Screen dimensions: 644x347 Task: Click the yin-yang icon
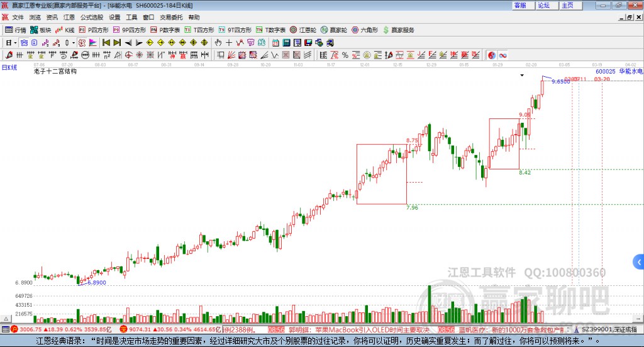click(x=492, y=55)
